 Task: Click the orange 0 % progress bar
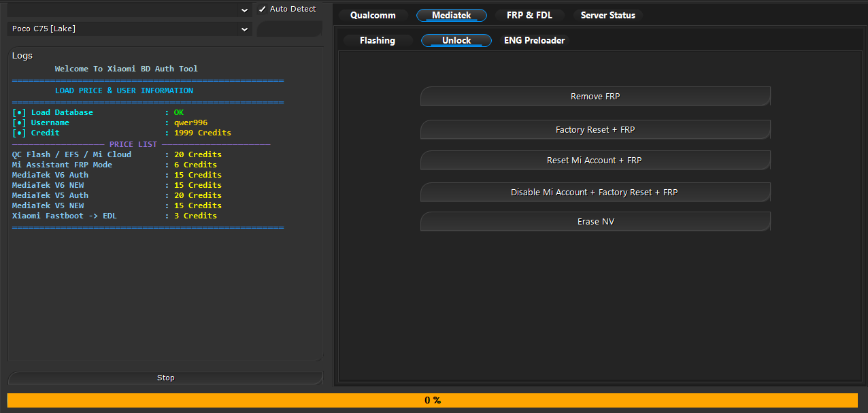coord(433,400)
